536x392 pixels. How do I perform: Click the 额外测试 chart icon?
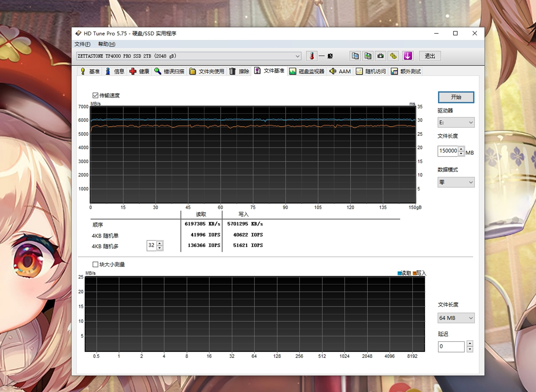[x=394, y=71]
